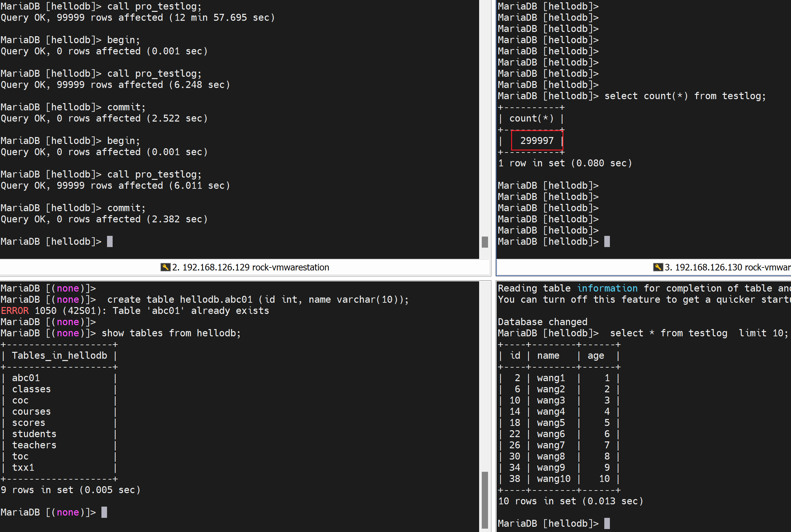
Task: Select the 2. 192.168.126.129 rock-vmwarestation title
Action: click(250, 267)
